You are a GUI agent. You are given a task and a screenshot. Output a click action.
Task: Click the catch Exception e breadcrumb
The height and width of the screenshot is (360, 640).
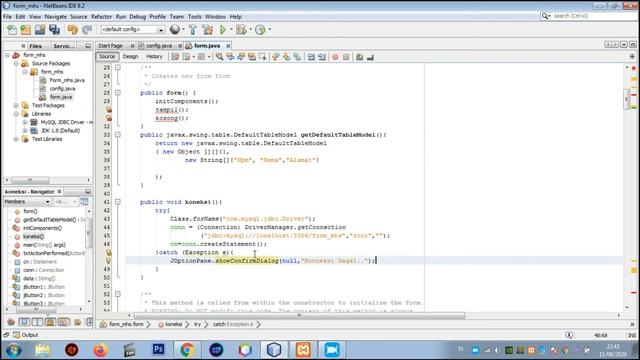(x=233, y=324)
